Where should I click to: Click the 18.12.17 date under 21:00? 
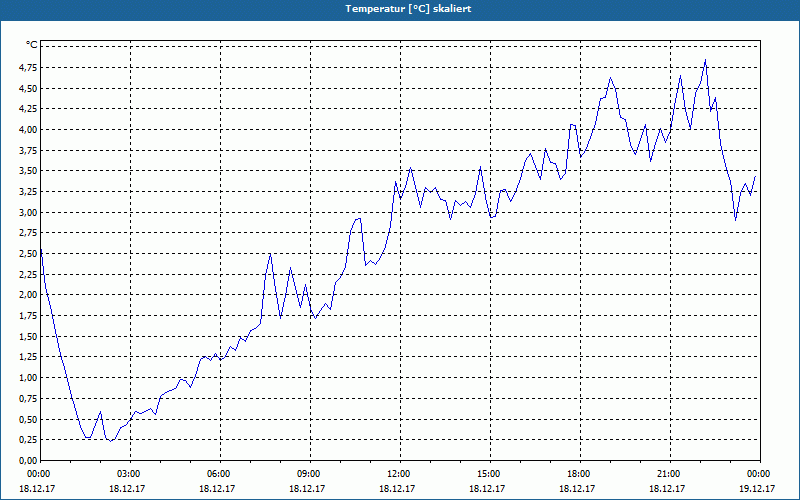tap(666, 488)
